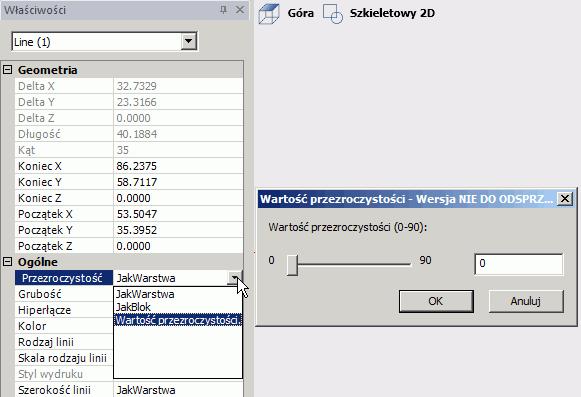Open the Przezroczystość dropdown arrow
Viewport: 581px width, 397px height.
(x=235, y=278)
